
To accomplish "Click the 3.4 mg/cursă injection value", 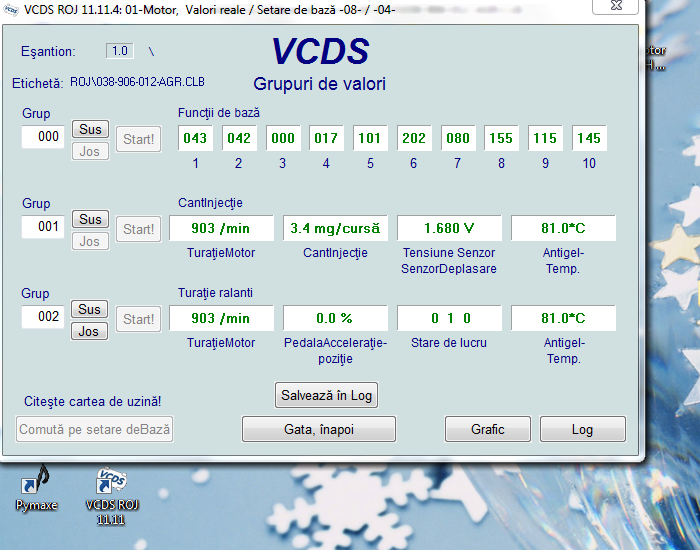I will (x=335, y=229).
